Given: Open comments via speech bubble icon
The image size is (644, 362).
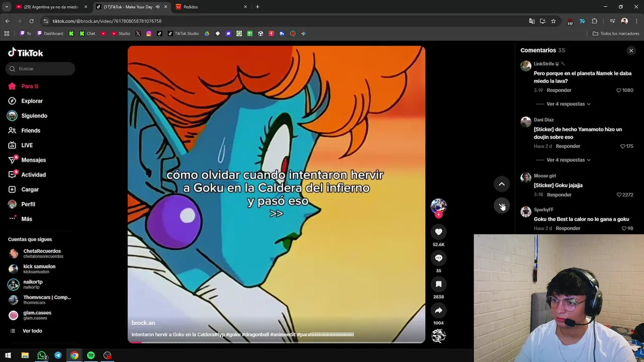Looking at the screenshot, I should click(439, 258).
